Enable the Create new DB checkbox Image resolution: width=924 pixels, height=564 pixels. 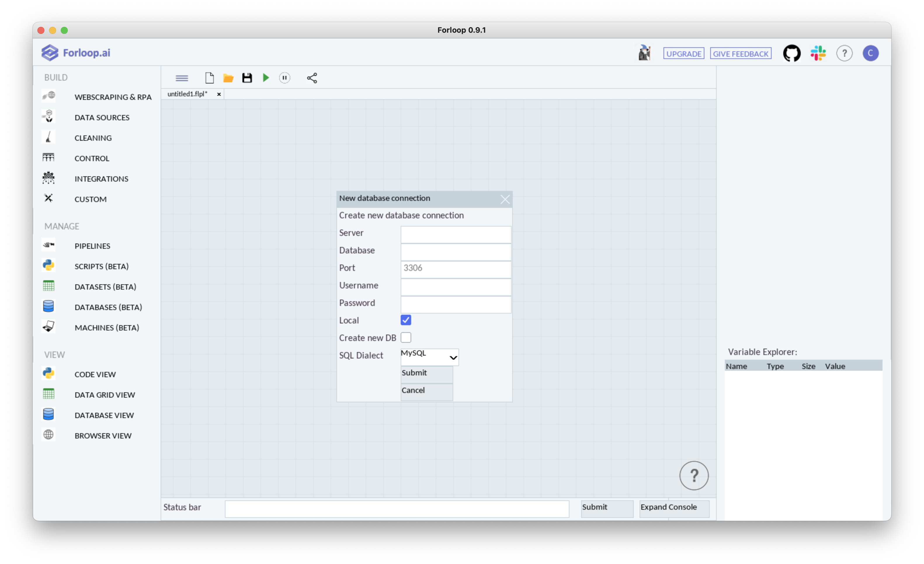coord(406,338)
